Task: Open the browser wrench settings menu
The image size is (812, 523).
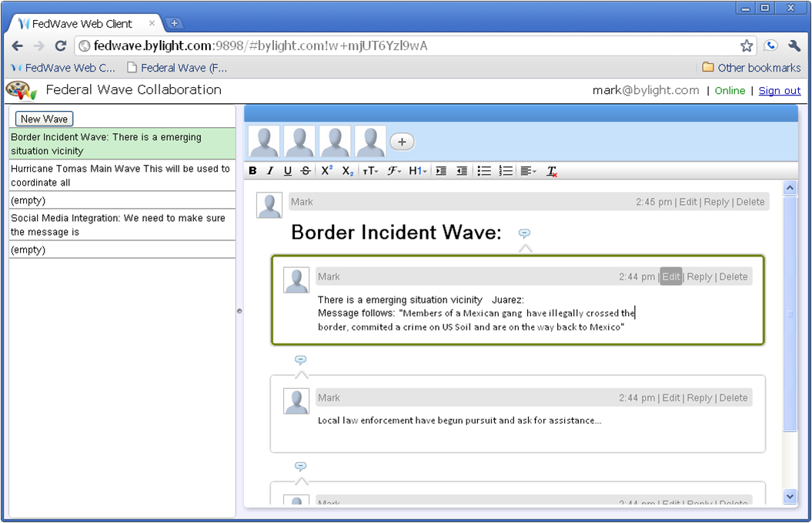Action: (794, 45)
